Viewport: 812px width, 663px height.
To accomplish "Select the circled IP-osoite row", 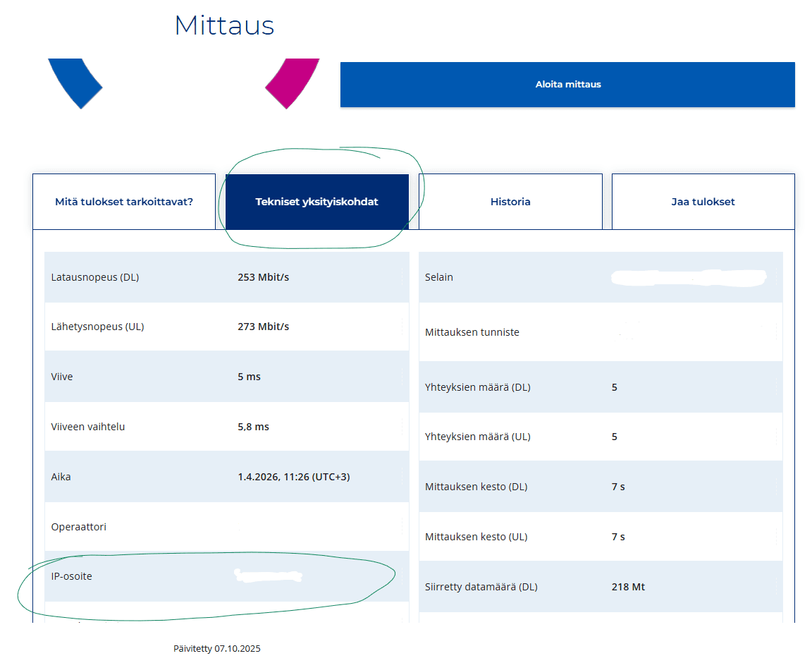I will (226, 576).
